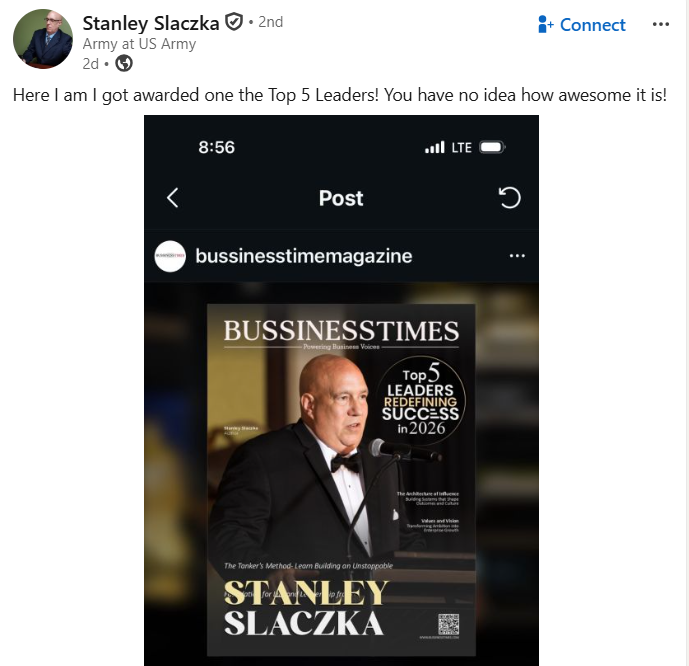Screen dimensions: 689x666
Task: Click the "Army at US Army" headline
Action: [x=139, y=44]
